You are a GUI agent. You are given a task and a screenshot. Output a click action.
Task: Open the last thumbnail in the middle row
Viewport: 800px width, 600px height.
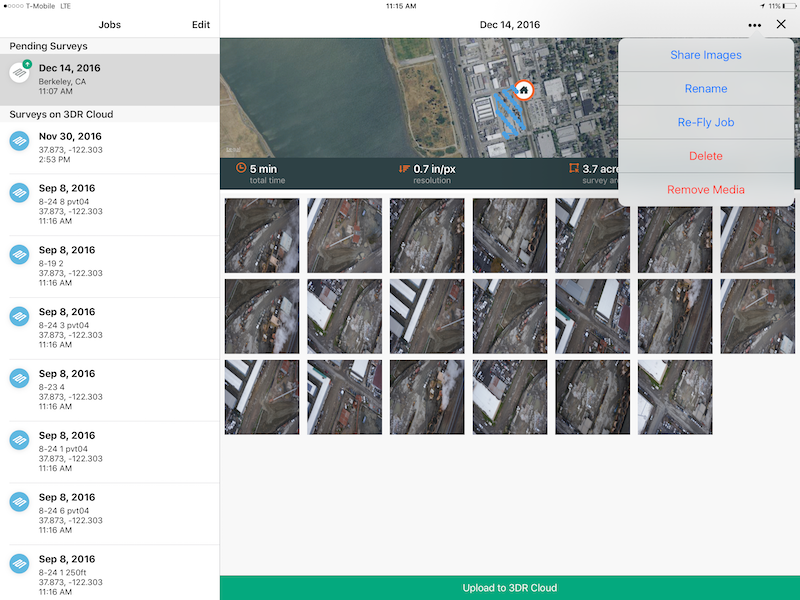[758, 316]
